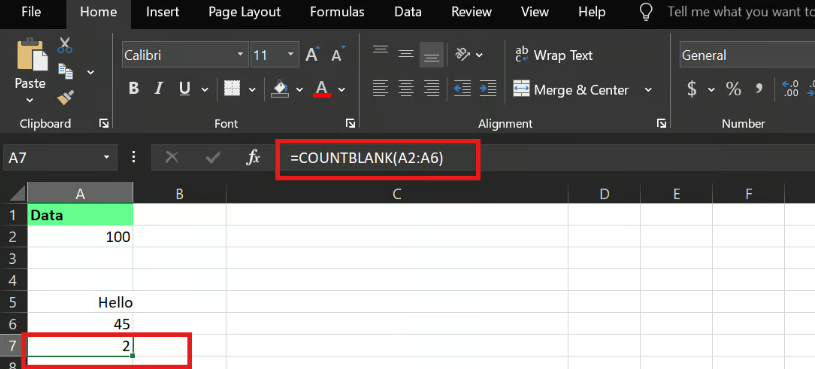Click Merge & Center
The height and width of the screenshot is (369, 815).
pos(571,89)
